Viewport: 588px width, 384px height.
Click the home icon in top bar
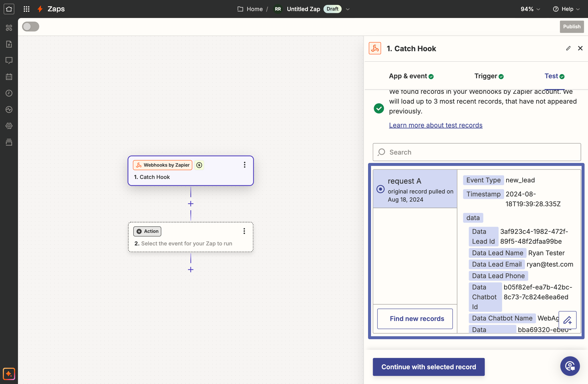[9, 9]
